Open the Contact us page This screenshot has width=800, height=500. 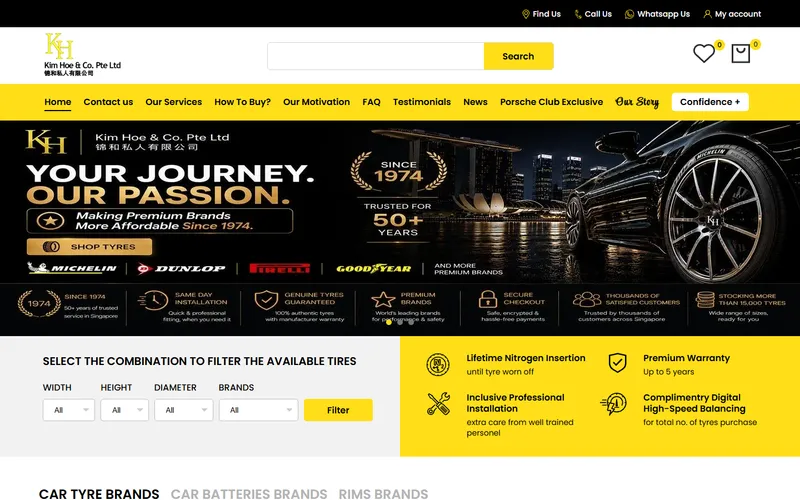point(108,102)
